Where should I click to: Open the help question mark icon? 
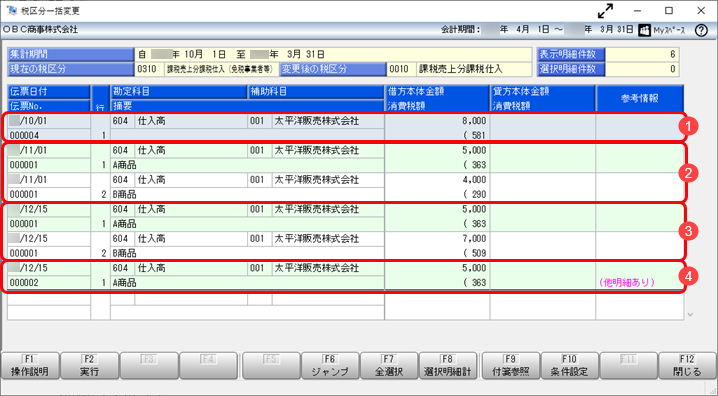click(701, 30)
